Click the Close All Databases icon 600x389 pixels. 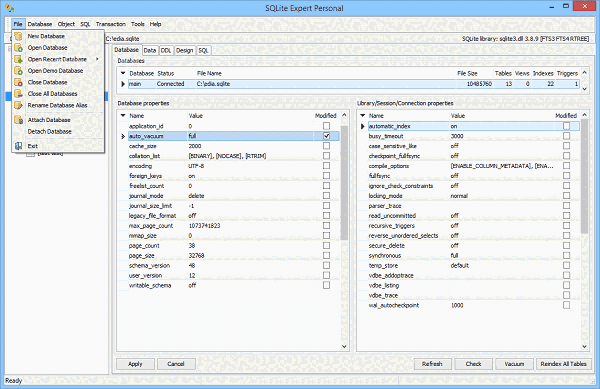pyautogui.click(x=18, y=94)
